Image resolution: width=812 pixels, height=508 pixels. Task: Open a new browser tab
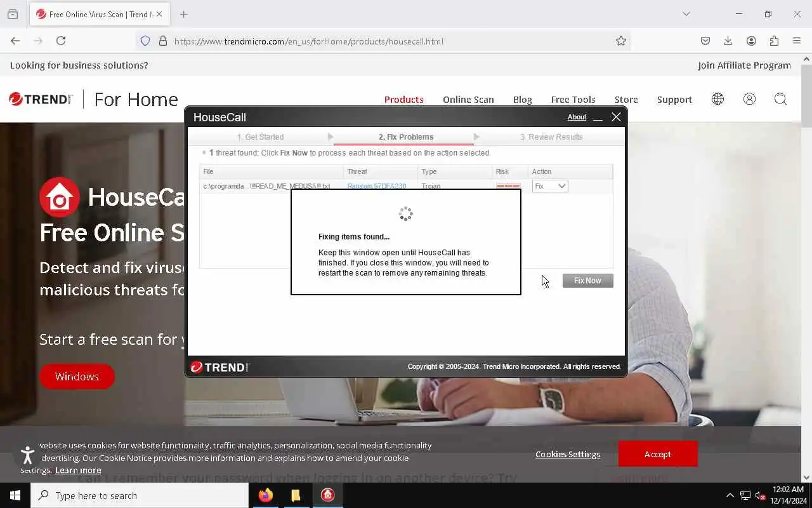(183, 14)
